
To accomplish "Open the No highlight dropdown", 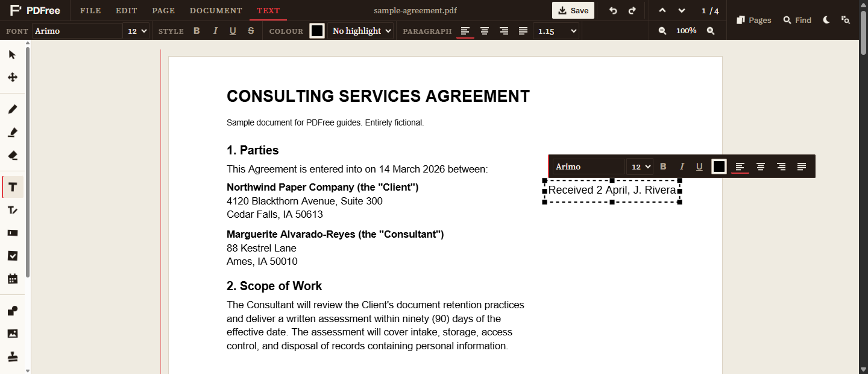I will tap(360, 31).
